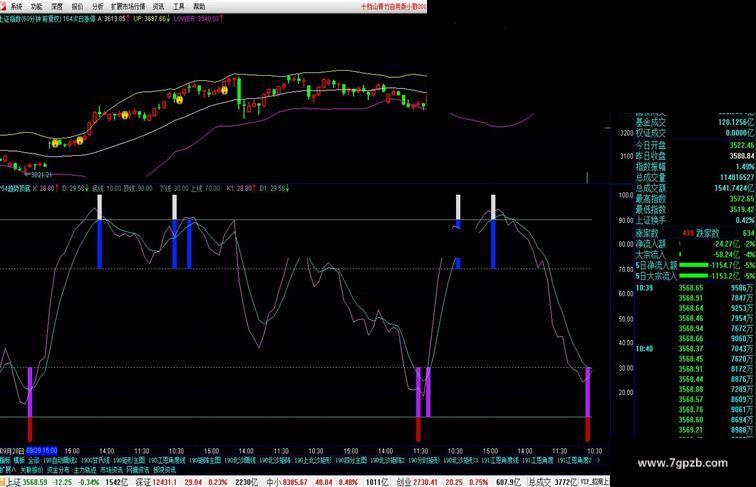Click the red app logo icon
This screenshot has height=487, width=756.
click(4, 6)
